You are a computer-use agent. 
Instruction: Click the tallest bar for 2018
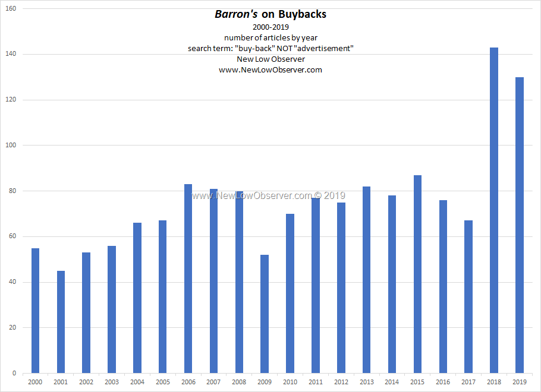pyautogui.click(x=494, y=210)
